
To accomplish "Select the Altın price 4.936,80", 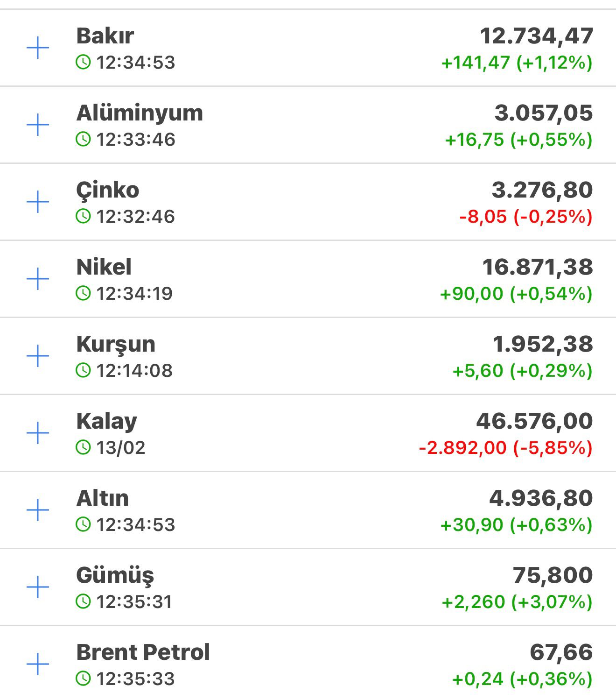I will coord(541,498).
